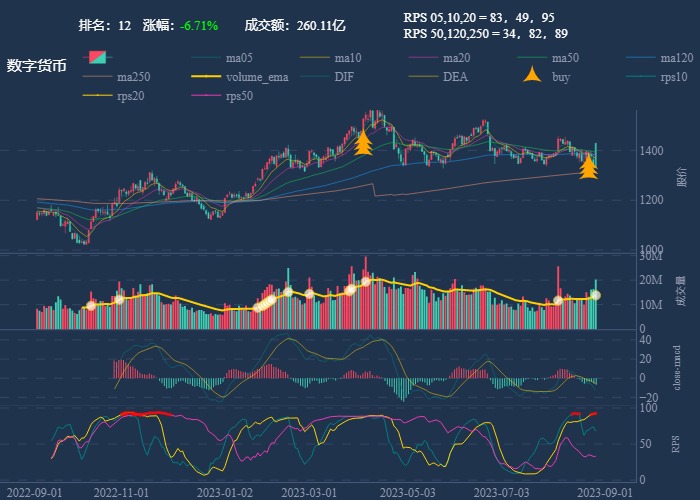Click the buy marker near September 2023
The width and height of the screenshot is (700, 500).
(x=589, y=165)
